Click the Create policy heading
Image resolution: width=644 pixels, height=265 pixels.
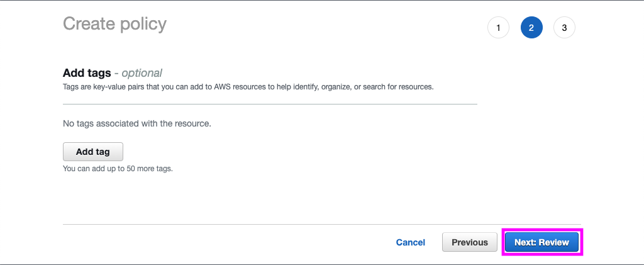point(114,24)
